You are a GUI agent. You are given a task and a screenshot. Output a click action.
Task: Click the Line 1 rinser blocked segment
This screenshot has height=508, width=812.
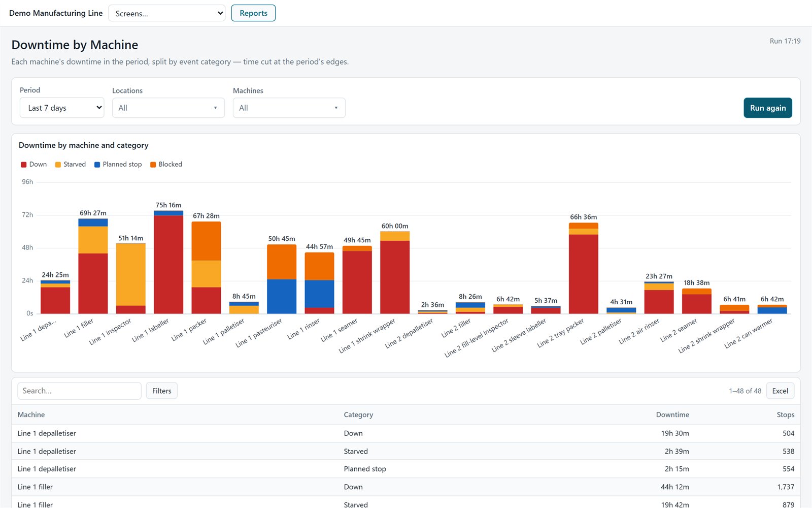(x=319, y=266)
